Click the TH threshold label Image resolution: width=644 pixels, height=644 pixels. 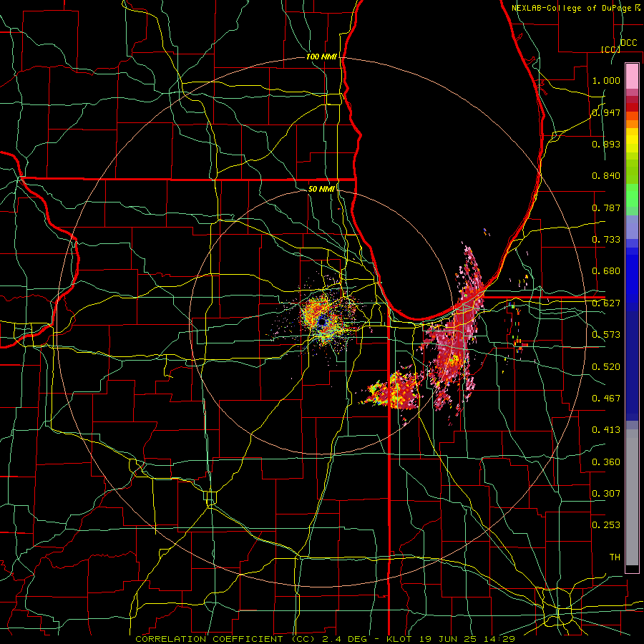pos(615,557)
